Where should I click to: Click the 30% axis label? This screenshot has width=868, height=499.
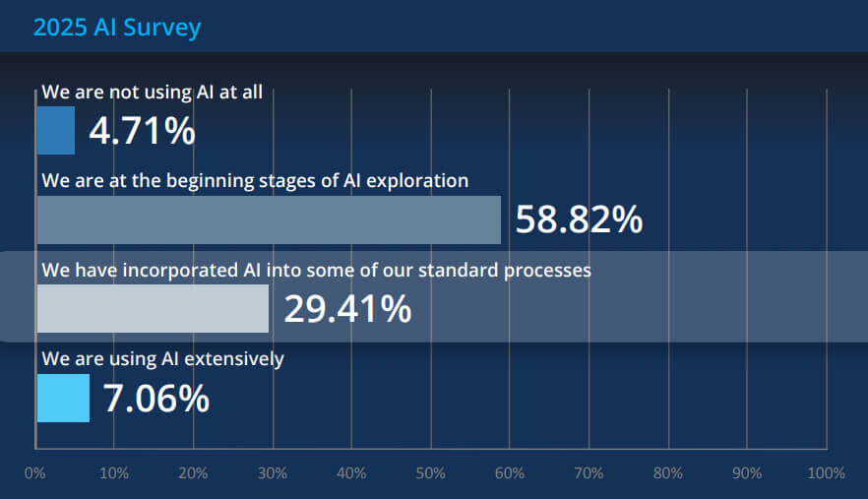[273, 473]
